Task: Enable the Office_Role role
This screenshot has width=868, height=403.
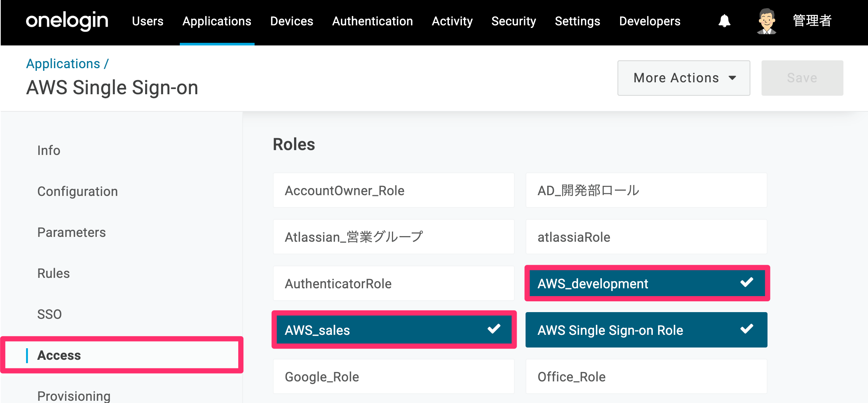Action: point(646,377)
